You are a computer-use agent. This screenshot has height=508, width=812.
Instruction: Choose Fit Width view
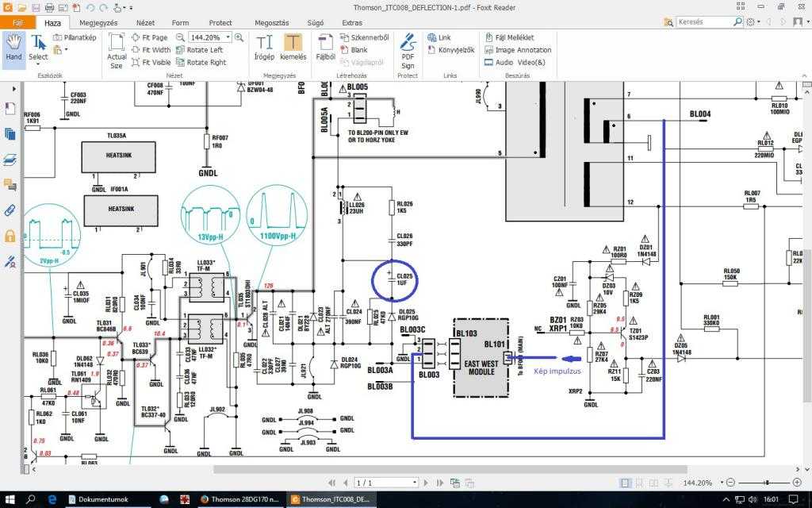tap(151, 50)
